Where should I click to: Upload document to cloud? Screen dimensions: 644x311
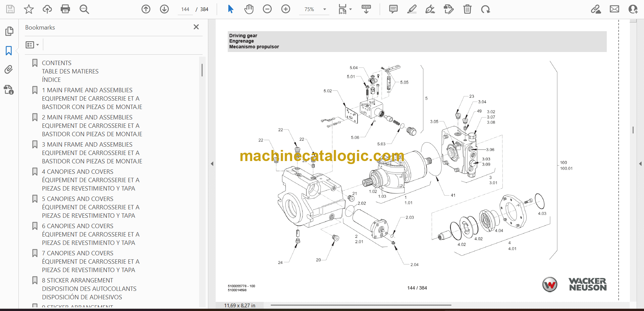[x=47, y=9]
